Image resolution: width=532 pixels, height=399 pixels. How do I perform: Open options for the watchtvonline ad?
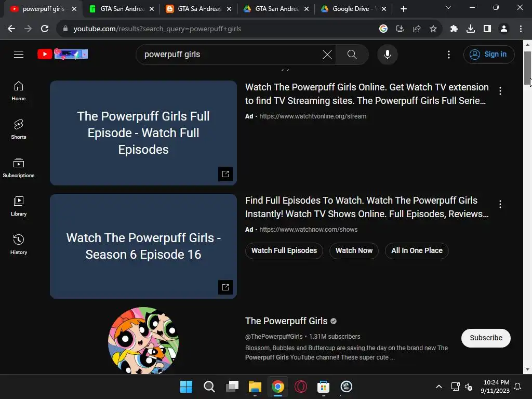[x=500, y=91]
